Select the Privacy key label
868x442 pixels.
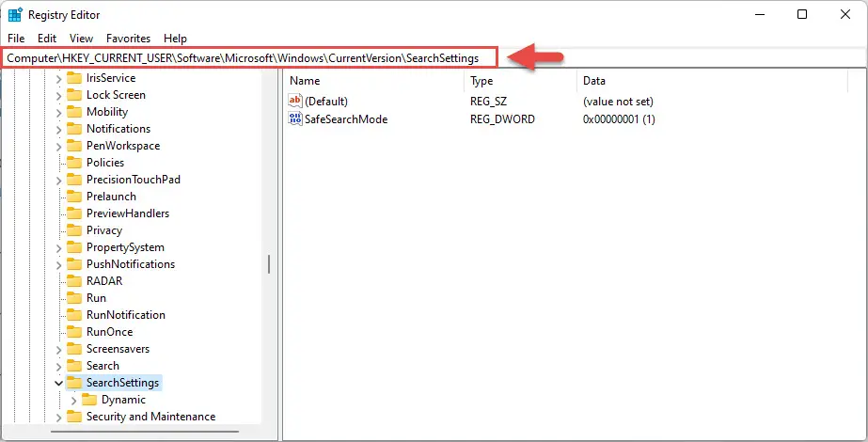pos(104,230)
